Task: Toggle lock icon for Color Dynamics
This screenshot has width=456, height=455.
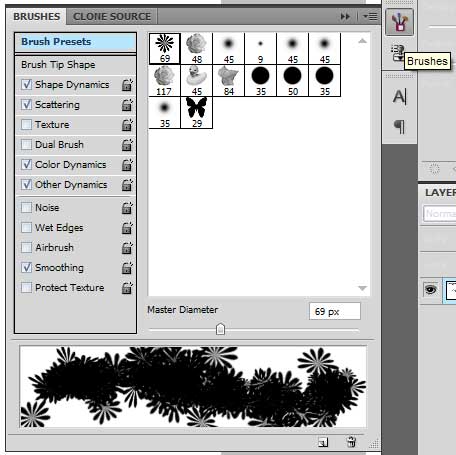Action: [127, 165]
